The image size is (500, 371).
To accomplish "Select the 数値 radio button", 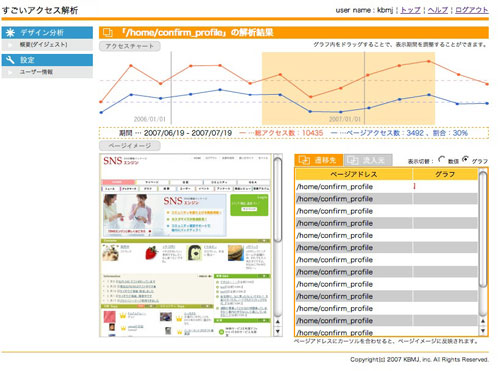I will click(441, 159).
